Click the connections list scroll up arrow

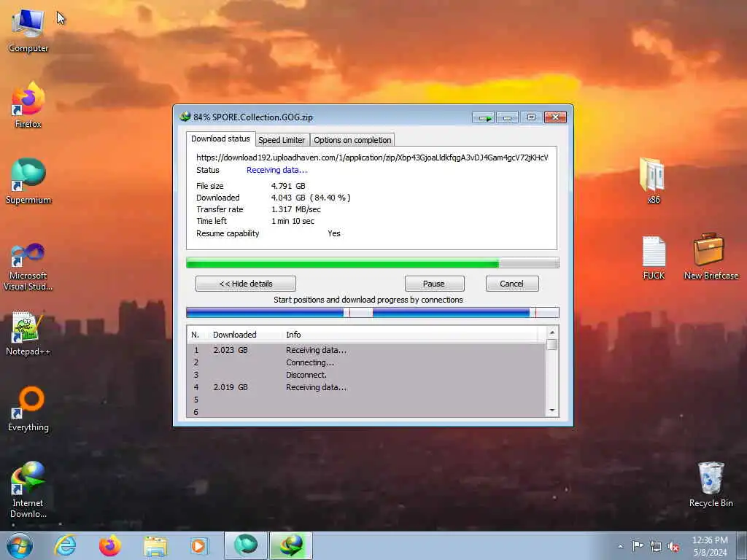click(x=552, y=332)
